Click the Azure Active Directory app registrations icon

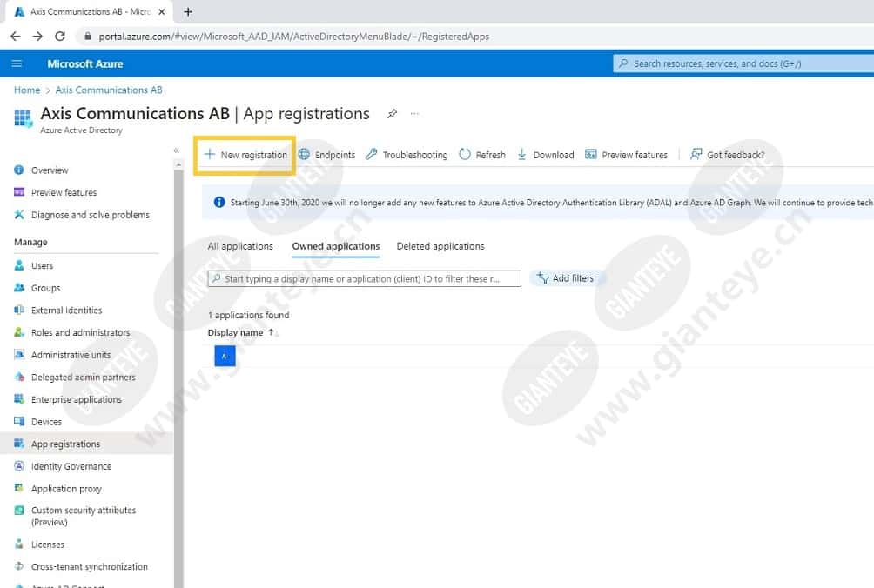point(23,118)
